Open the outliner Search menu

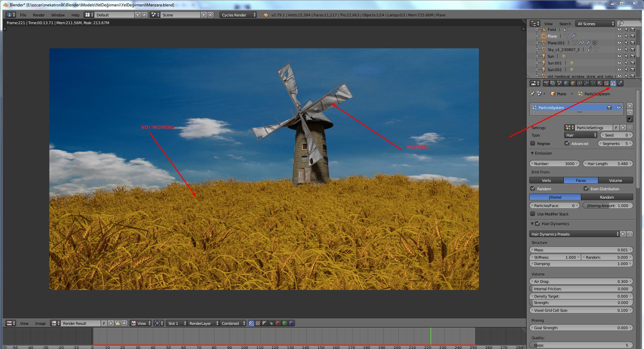[x=565, y=23]
